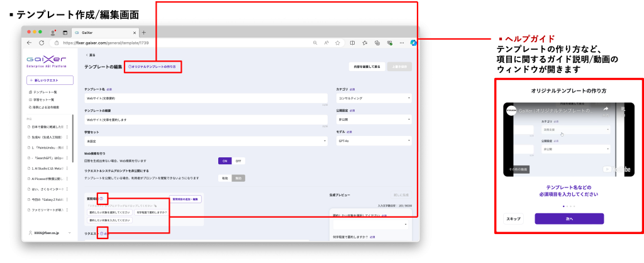Screen dimensions: 644x263
Task: Click the zoom magnifier icon in the address bar
Action: click(314, 43)
